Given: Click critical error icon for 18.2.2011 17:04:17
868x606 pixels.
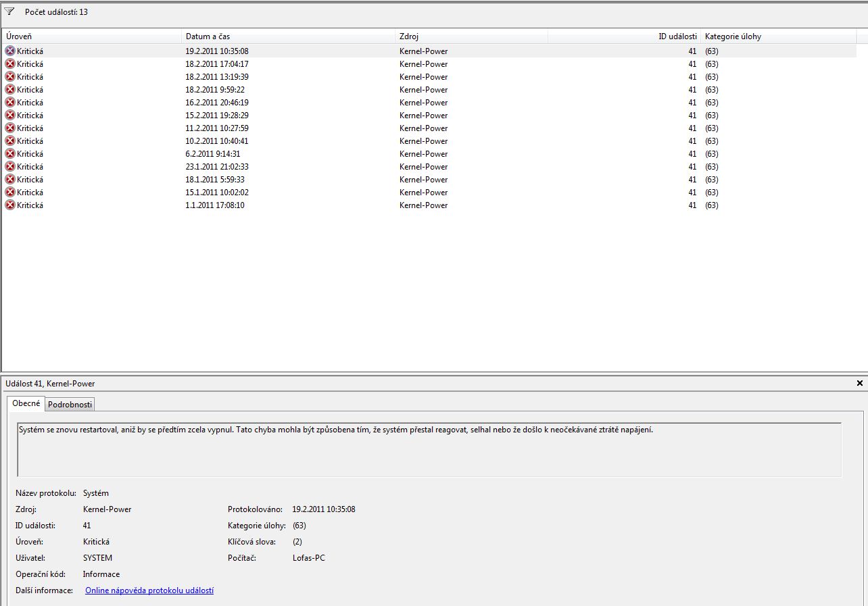Looking at the screenshot, I should pos(10,64).
